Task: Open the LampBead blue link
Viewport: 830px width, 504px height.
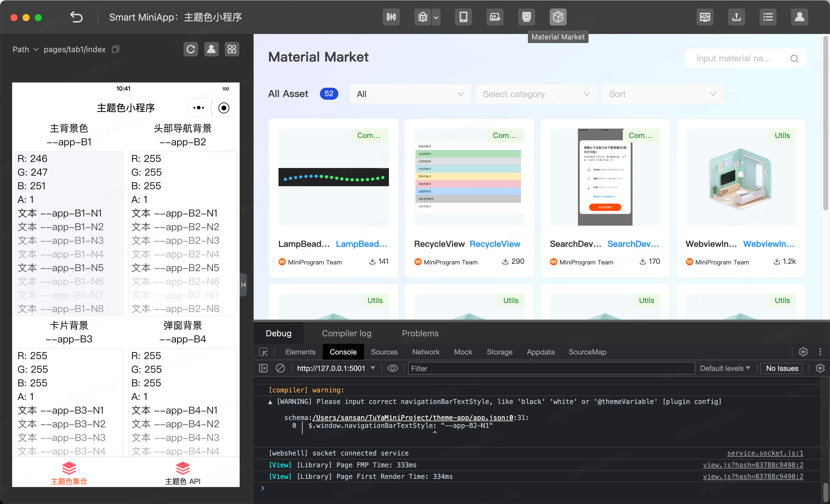Action: pyautogui.click(x=361, y=244)
